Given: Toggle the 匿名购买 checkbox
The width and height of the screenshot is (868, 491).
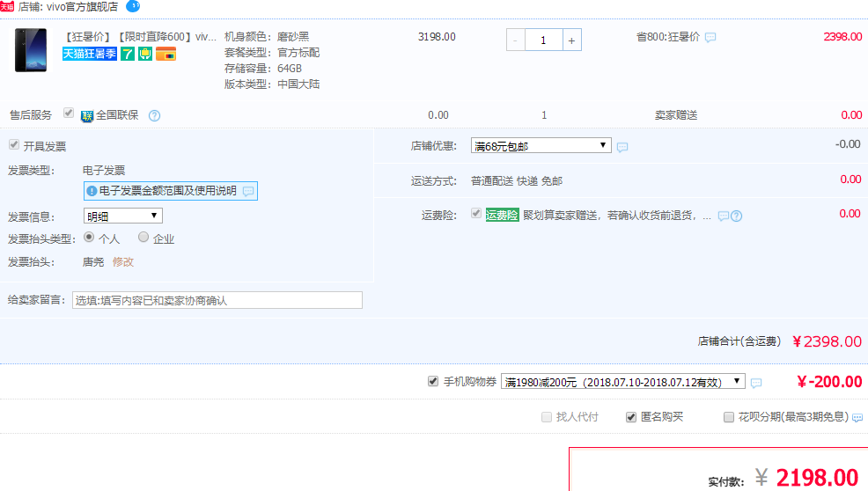Looking at the screenshot, I should (631, 417).
